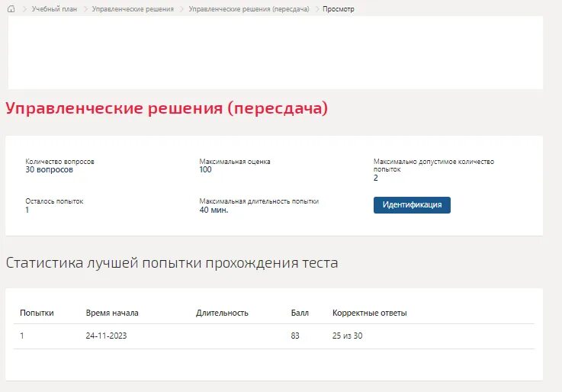Click the score value 83 in the table
562x392 pixels.
tap(295, 336)
